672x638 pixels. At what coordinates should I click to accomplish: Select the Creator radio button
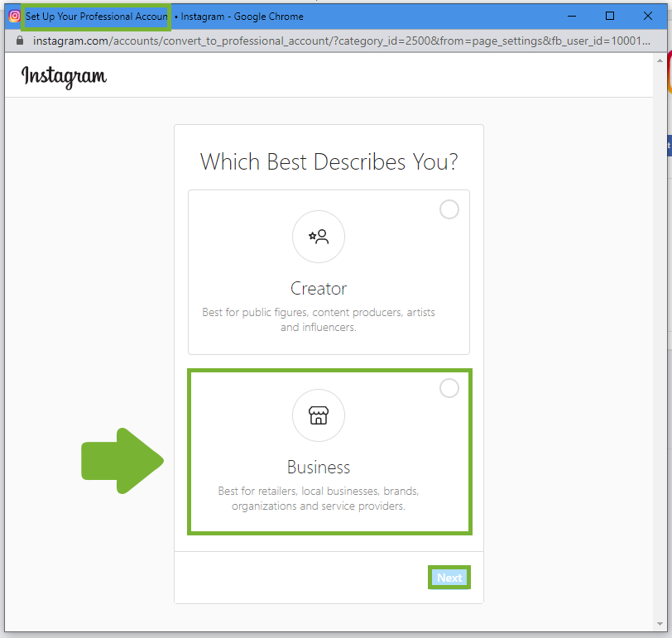click(x=449, y=209)
